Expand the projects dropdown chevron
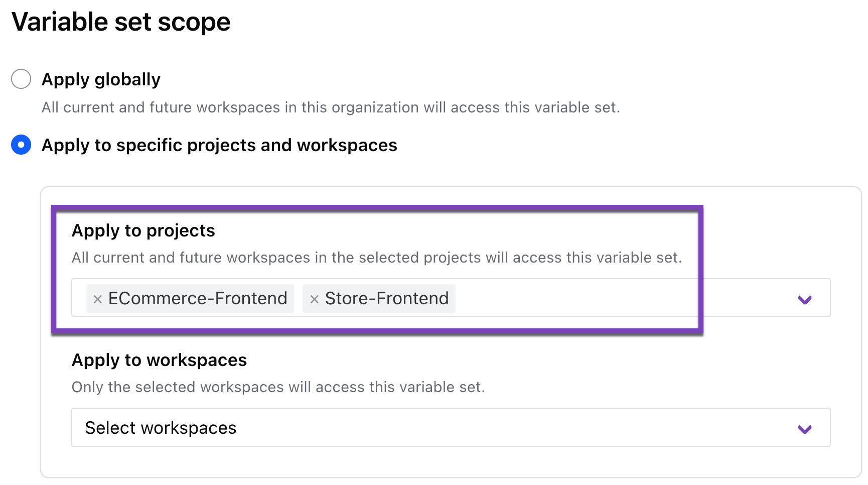Screen dimensions: 868x485 click(804, 299)
